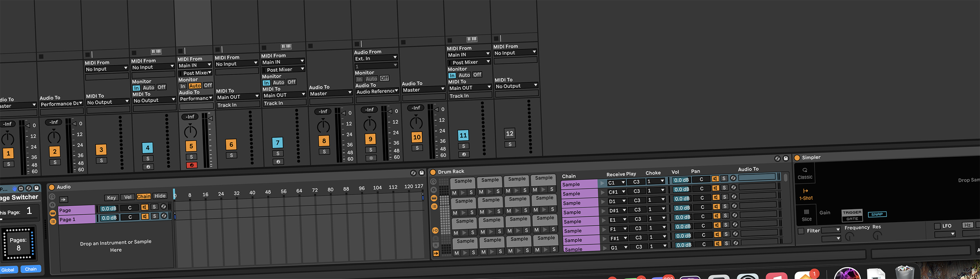Screen dimensions: 980x279
Task: Solo track 9
Action: (x=371, y=150)
